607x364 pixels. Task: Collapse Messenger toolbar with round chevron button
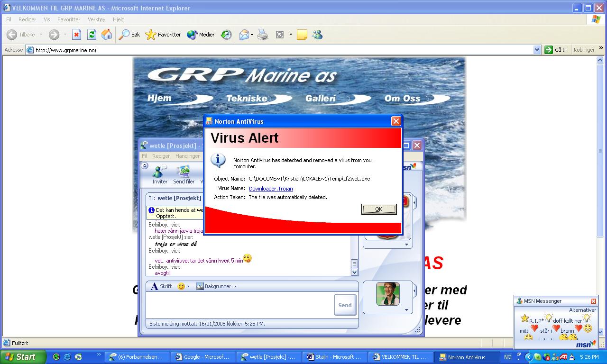pyautogui.click(x=145, y=166)
